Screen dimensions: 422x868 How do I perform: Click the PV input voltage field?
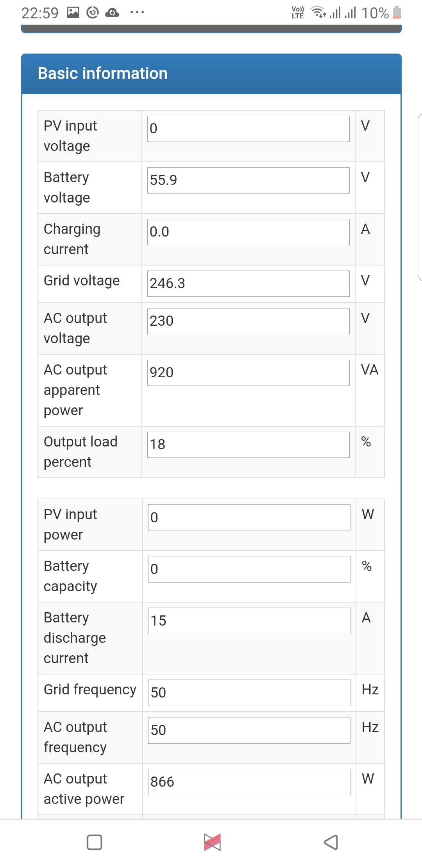pos(248,129)
